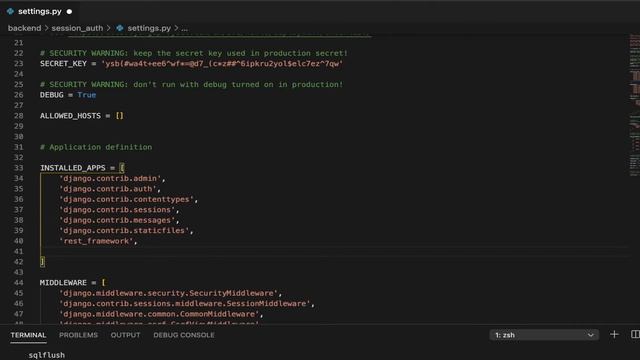This screenshot has height=360, width=640.
Task: Click the 'django.contrib.sessions' app string
Action: [117, 210]
